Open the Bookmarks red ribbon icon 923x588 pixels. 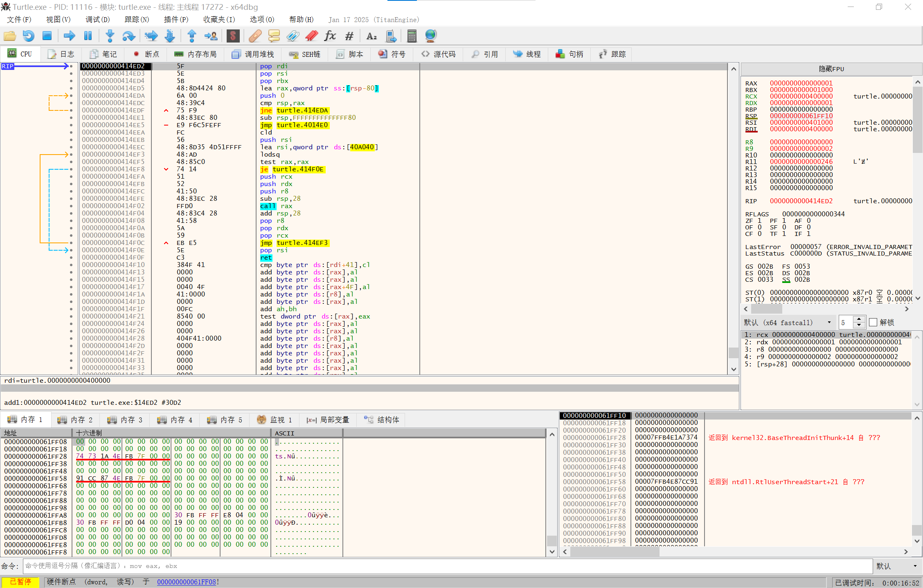point(311,36)
